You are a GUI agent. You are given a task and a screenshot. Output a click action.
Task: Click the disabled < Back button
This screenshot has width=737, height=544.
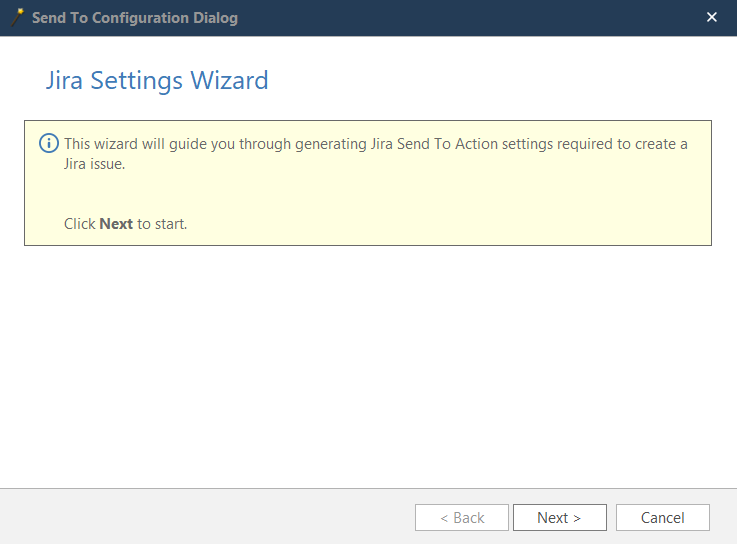point(462,518)
